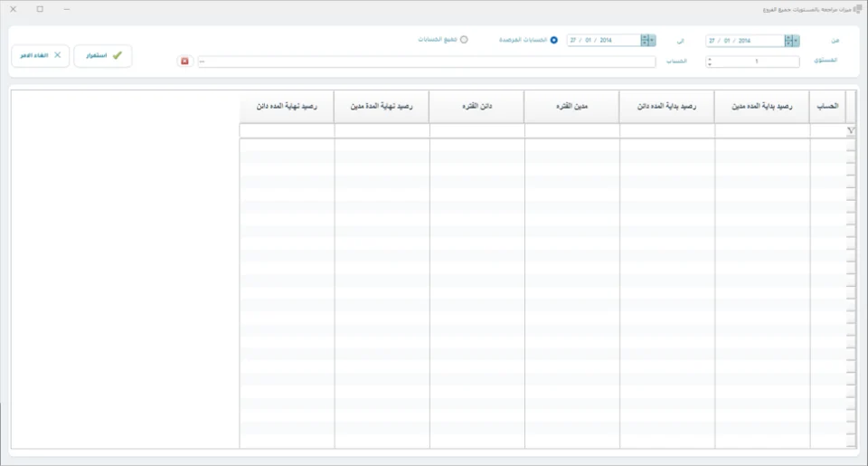Click the filter funnel icon in the grid
The image size is (868, 466).
[x=850, y=131]
